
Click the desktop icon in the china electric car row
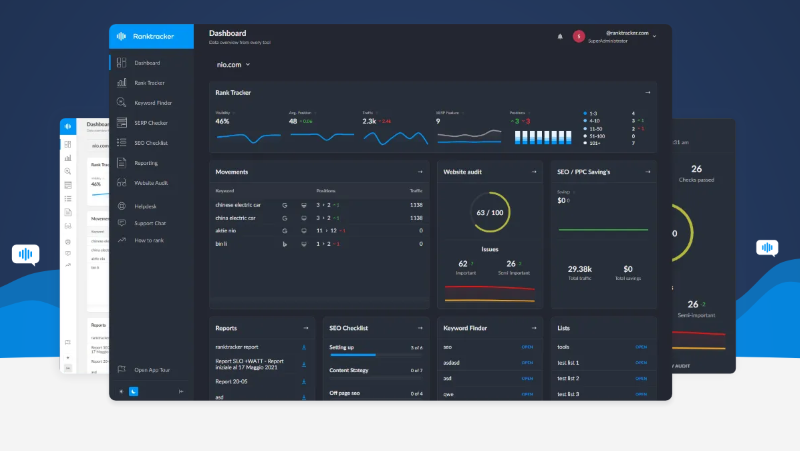click(x=304, y=218)
